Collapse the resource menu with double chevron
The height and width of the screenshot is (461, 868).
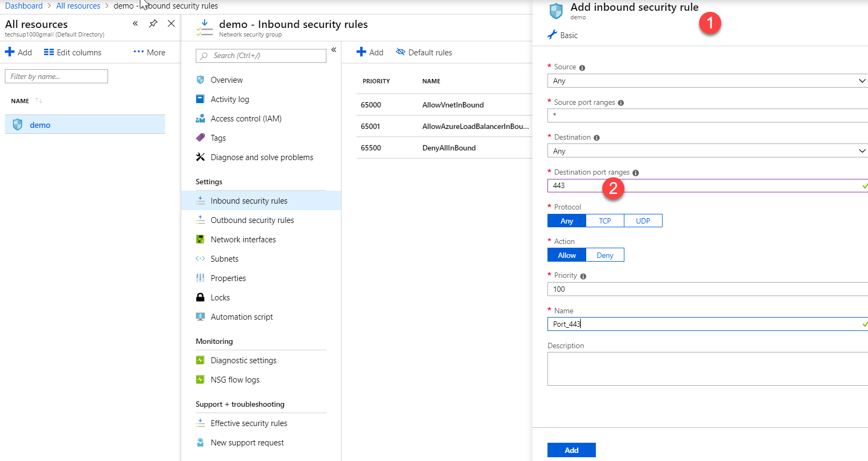334,49
